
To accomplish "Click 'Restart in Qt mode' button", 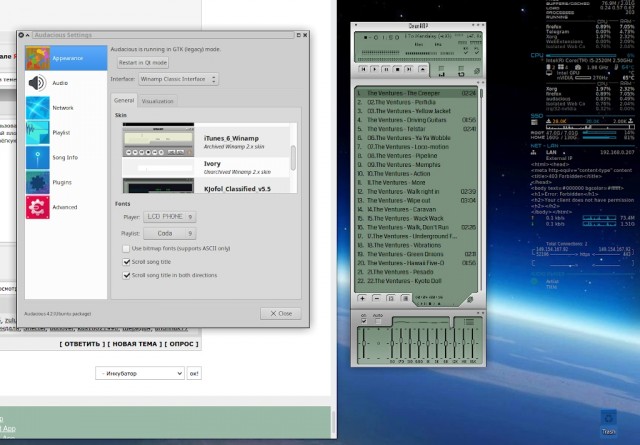I will click(143, 62).
